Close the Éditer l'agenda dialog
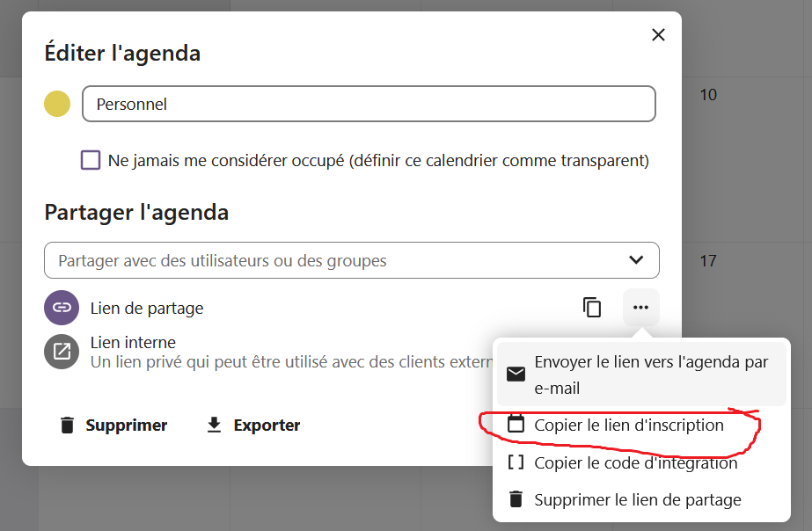This screenshot has width=812, height=531. point(658,35)
